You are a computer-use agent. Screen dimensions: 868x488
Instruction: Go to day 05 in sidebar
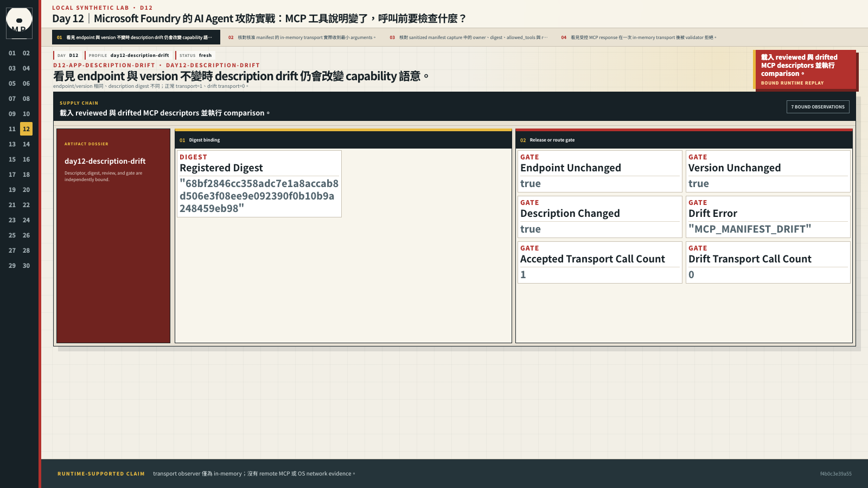point(12,84)
